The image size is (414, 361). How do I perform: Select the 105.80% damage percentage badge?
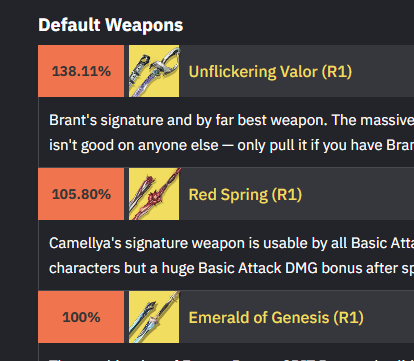point(81,194)
